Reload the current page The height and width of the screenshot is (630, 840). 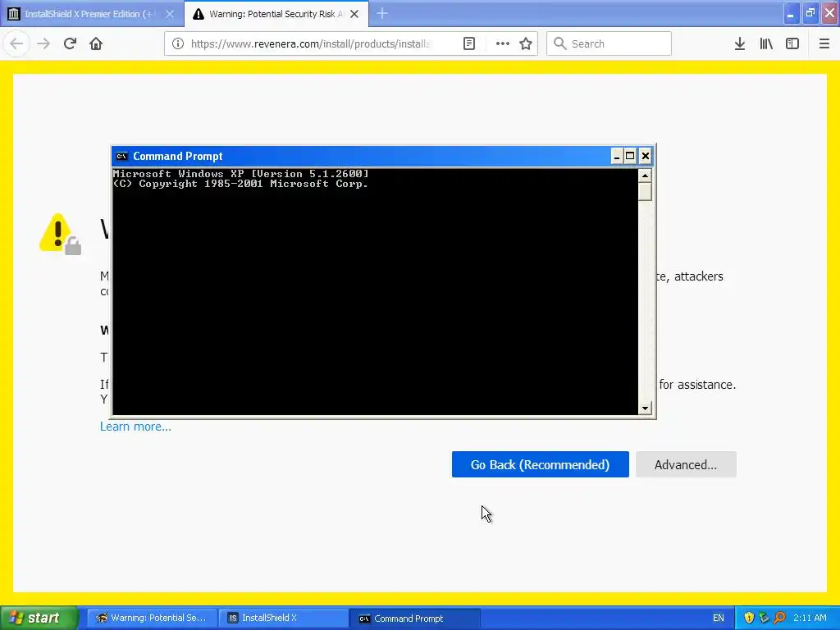(70, 43)
